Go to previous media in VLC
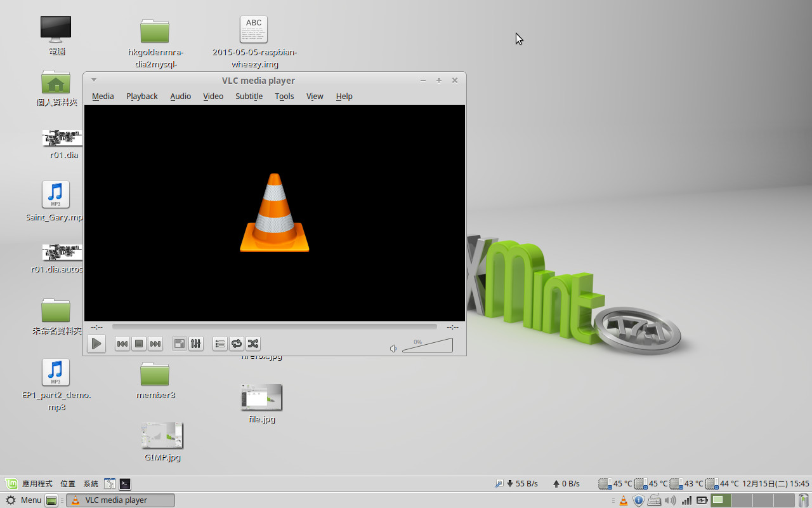Screen dimensions: 812x508 122,344
